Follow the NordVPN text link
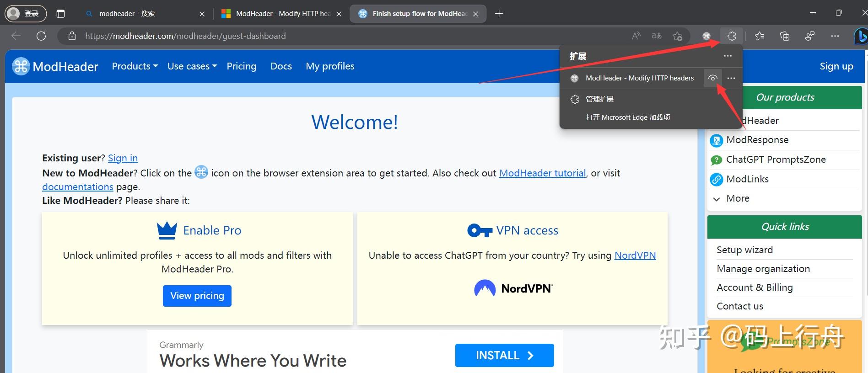Image resolution: width=868 pixels, height=373 pixels. coord(635,256)
